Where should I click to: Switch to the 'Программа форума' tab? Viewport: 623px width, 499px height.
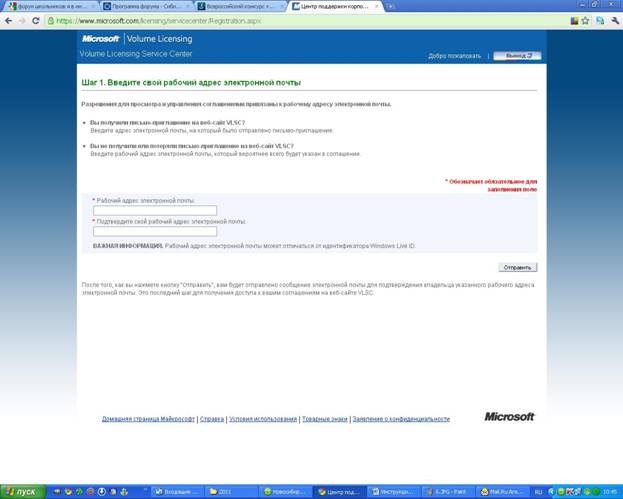pyautogui.click(x=146, y=6)
